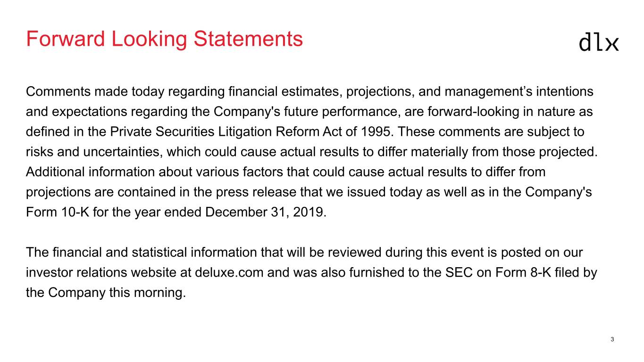This screenshot has height=362, width=644.
Task: Click the "investor relations" phrase
Action: point(76,273)
